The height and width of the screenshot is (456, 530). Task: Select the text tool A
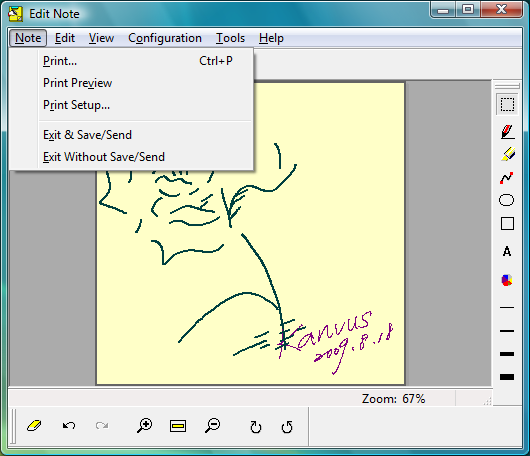507,251
